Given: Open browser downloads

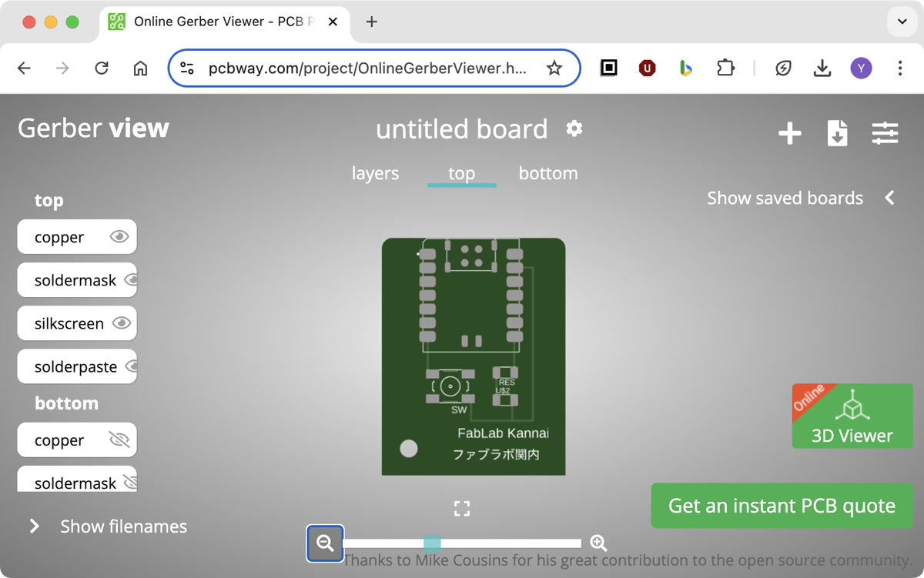Looking at the screenshot, I should (822, 68).
